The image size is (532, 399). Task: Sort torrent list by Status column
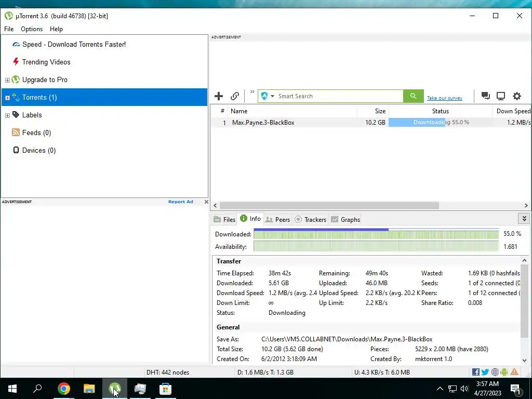click(441, 111)
